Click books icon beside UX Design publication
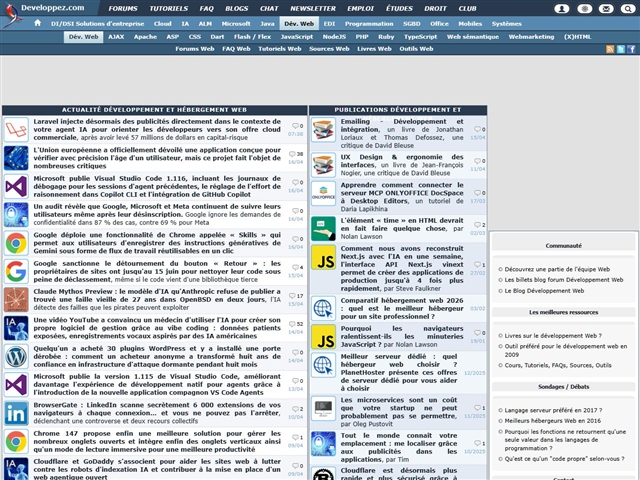The image size is (640, 480). pyautogui.click(x=323, y=165)
